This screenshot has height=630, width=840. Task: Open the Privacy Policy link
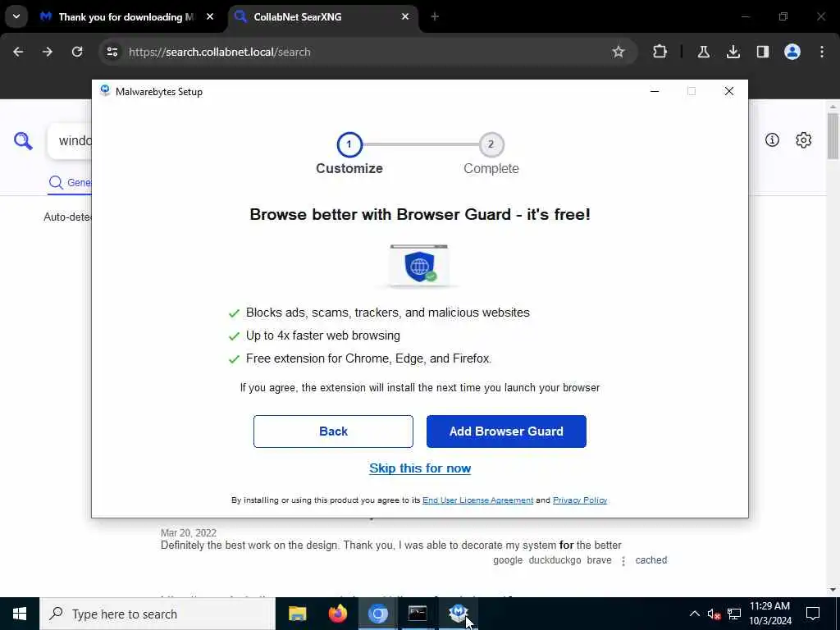580,500
